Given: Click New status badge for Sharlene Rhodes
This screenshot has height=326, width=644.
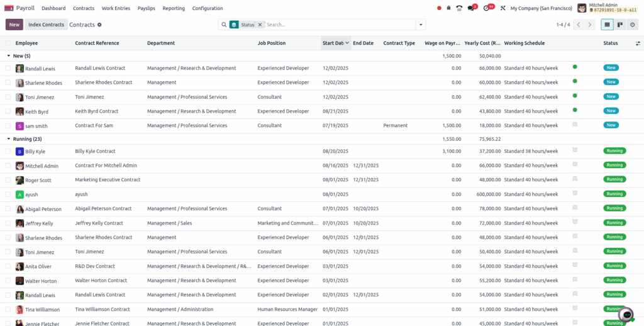Looking at the screenshot, I should tap(611, 82).
